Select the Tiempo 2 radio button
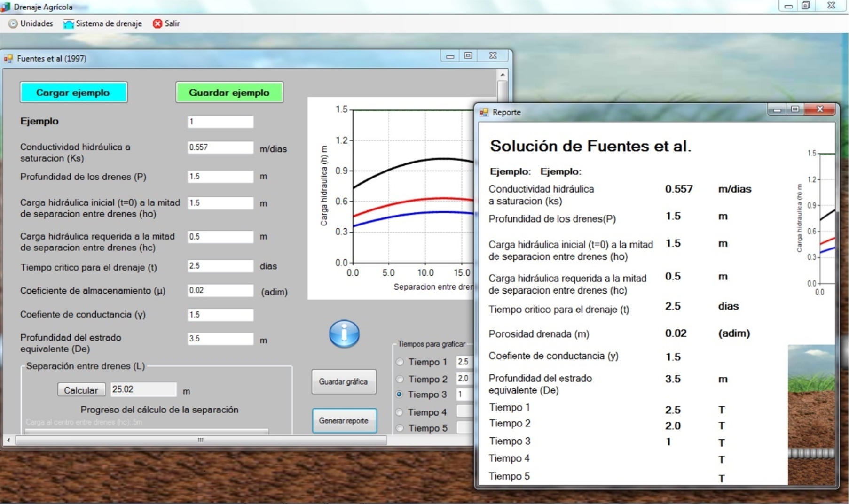 click(400, 379)
